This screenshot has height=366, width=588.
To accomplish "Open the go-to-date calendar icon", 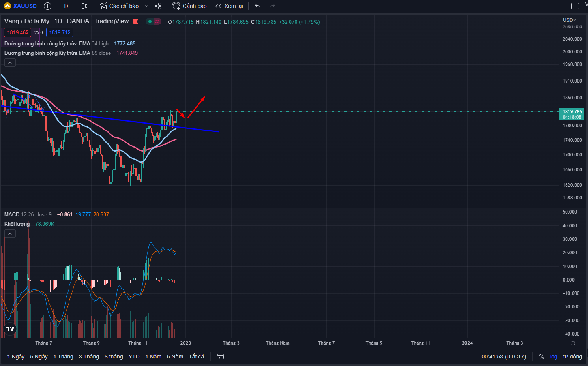I will click(221, 357).
